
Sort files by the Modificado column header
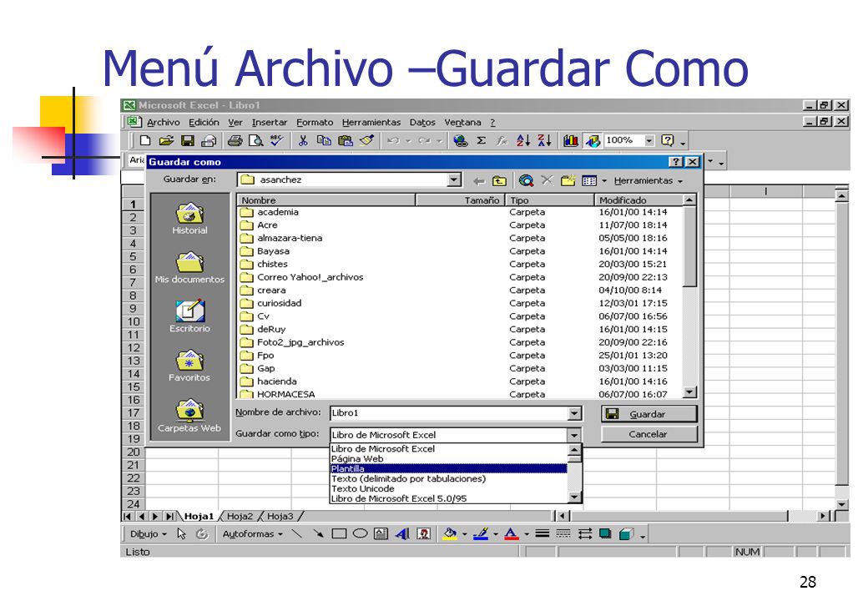[638, 200]
